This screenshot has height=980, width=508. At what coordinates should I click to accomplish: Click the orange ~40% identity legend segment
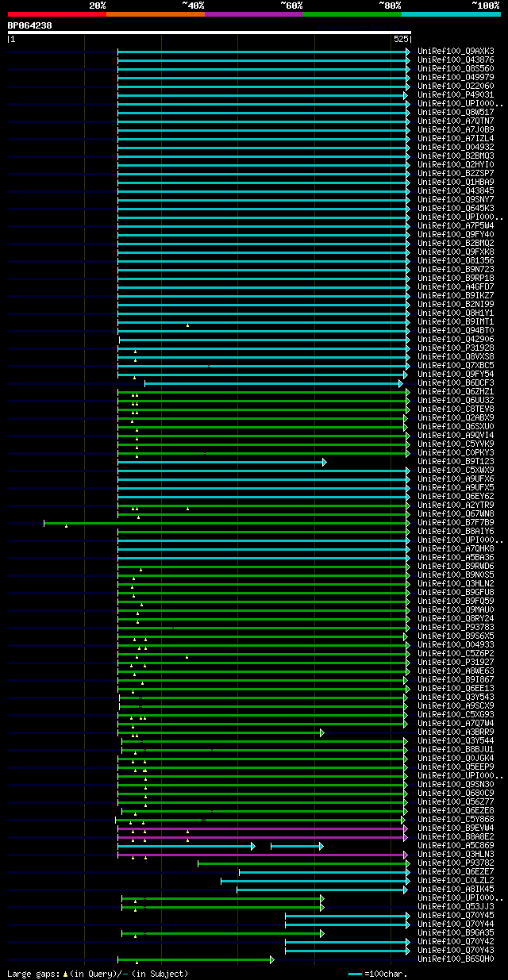pos(156,14)
